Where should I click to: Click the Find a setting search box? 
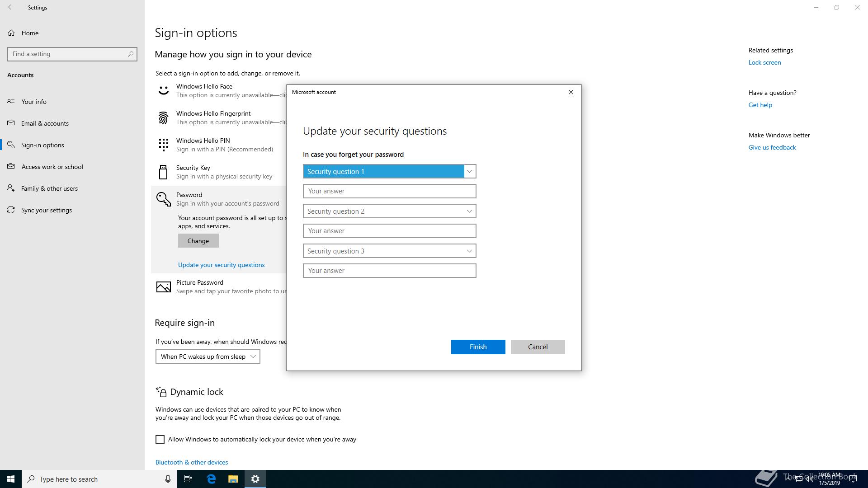tap(72, 54)
